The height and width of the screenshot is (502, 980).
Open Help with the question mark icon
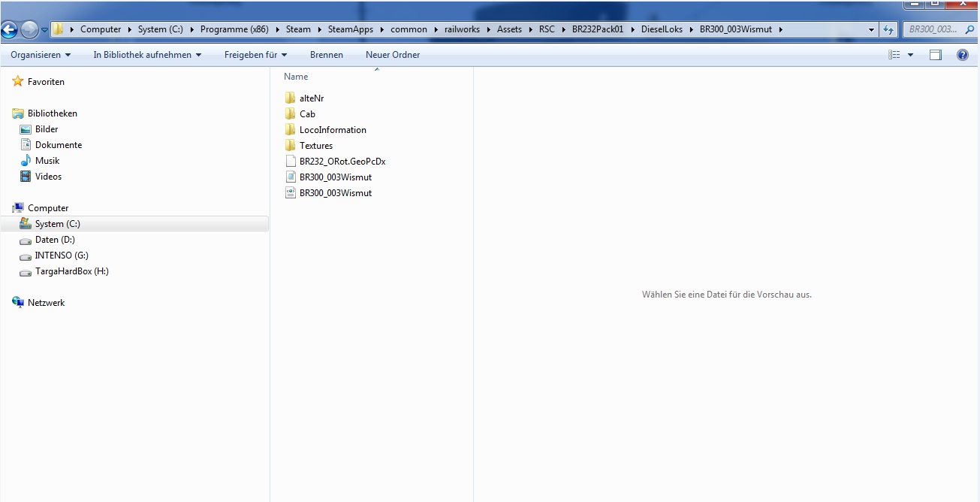(x=963, y=55)
